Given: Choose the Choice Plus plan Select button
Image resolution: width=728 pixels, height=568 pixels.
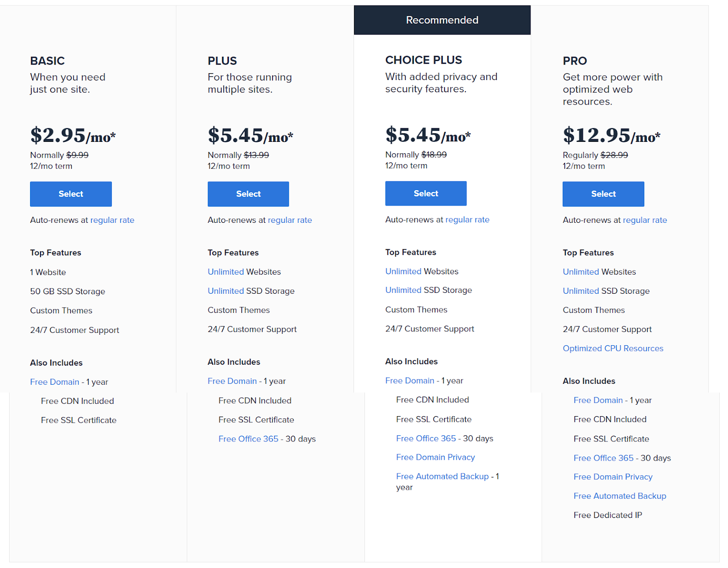Looking at the screenshot, I should (x=426, y=193).
